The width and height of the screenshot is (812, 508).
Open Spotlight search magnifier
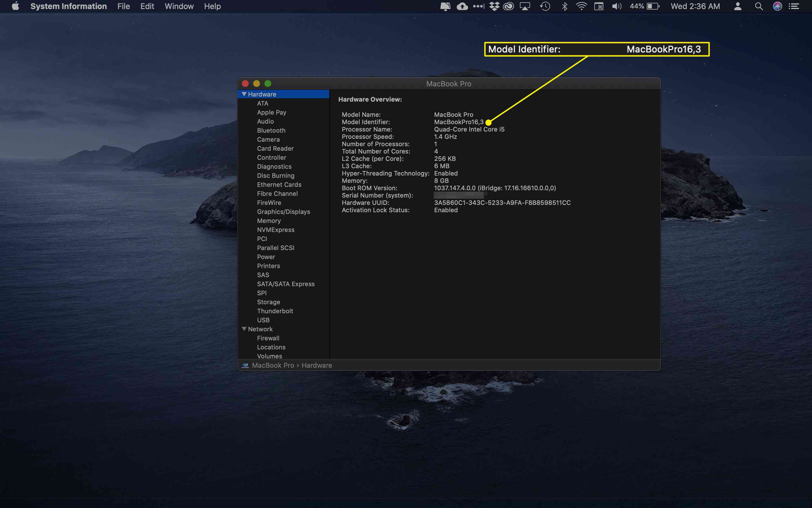click(x=759, y=6)
